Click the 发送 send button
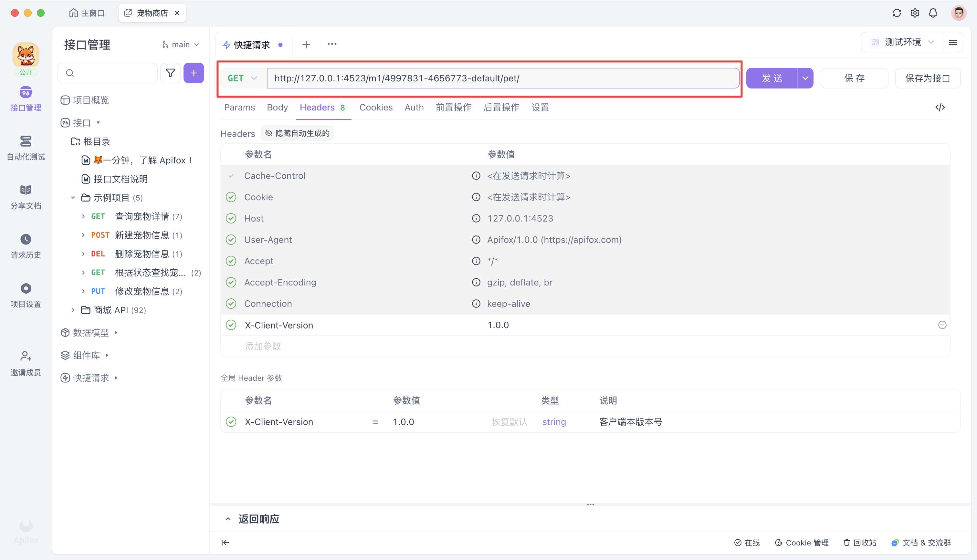Screen dimensions: 977x560 [772, 78]
